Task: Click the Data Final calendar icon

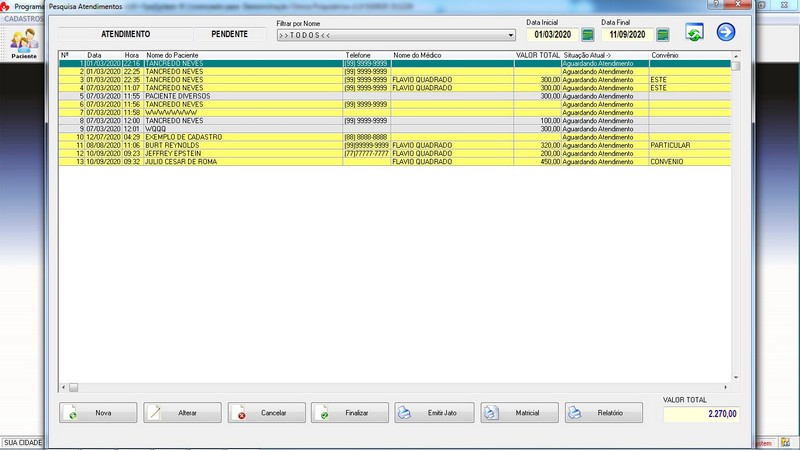Action: [x=663, y=35]
